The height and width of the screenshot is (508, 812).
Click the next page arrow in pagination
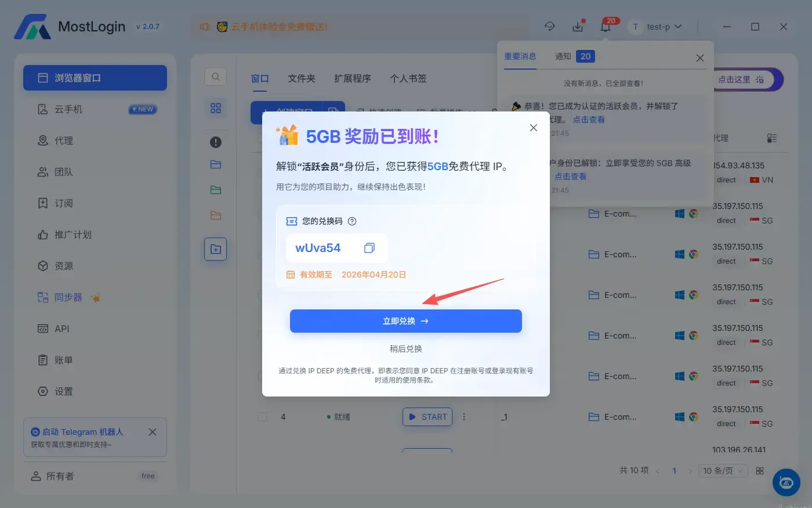point(690,471)
